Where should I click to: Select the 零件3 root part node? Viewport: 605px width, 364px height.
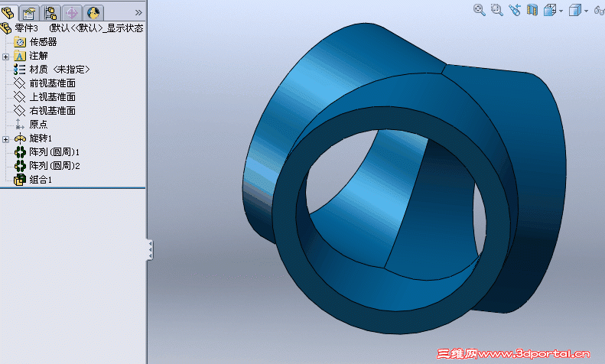click(26, 28)
